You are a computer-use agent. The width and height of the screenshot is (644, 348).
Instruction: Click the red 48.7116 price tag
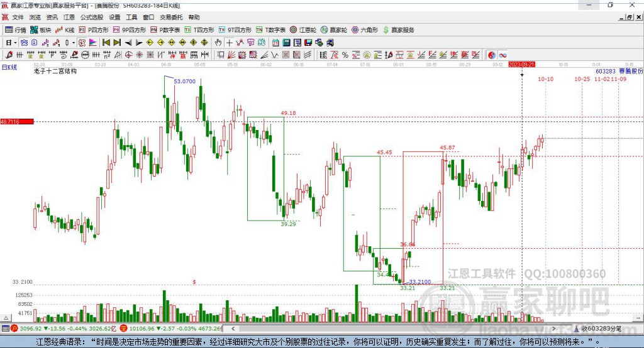pos(17,121)
